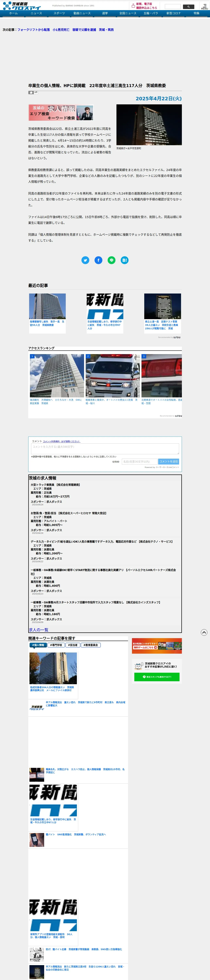Select the #担当者 keyword tag
The image size is (210, 980).
tap(72, 645)
